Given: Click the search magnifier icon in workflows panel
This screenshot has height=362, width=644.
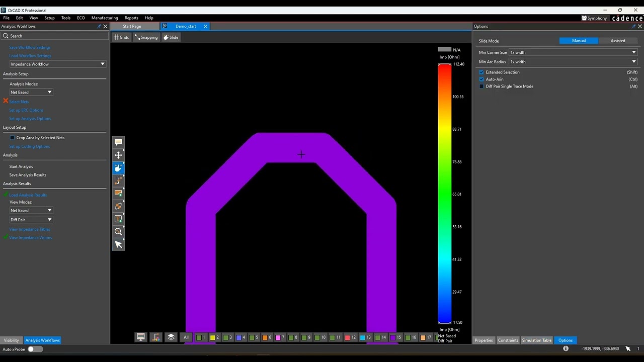Looking at the screenshot, I should coord(6,36).
